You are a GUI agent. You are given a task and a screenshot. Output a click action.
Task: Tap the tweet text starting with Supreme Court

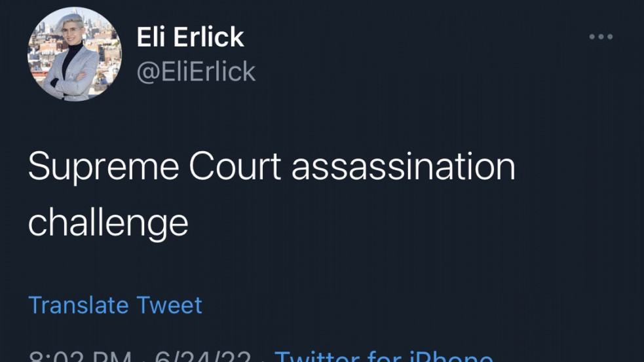click(x=271, y=167)
